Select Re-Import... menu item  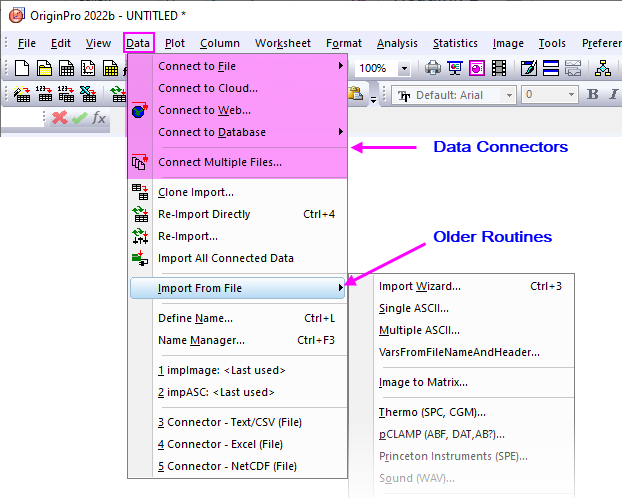point(237,236)
